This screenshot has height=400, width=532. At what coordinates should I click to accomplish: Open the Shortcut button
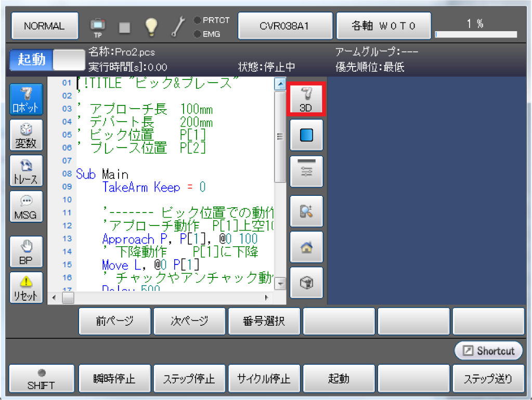488,351
